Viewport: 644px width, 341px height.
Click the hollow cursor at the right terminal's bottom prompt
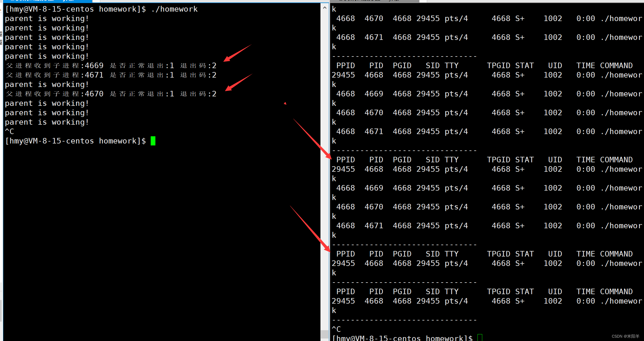[480, 338]
